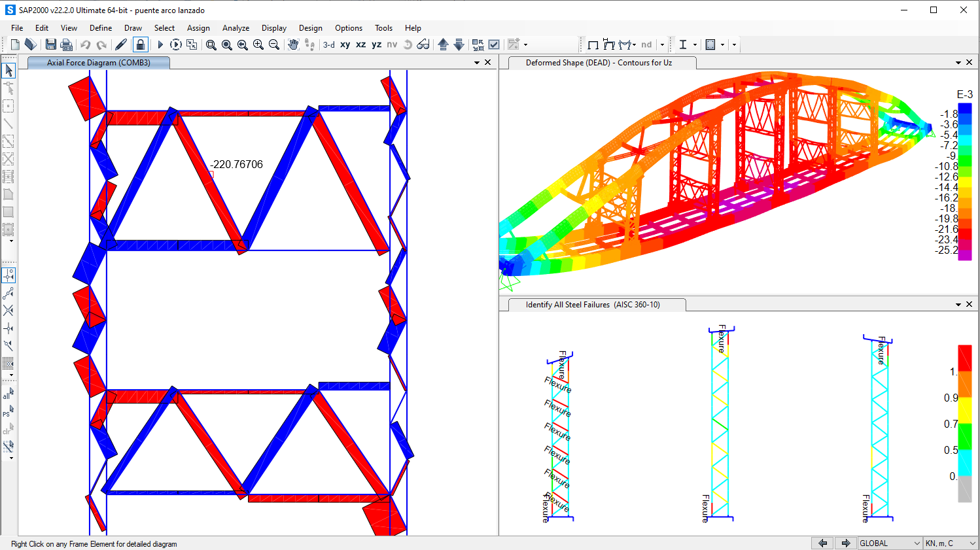Select the Pan hand tool
980x550 pixels.
click(x=293, y=44)
